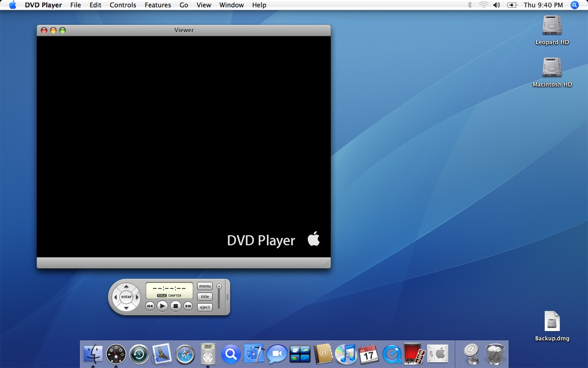588x368 pixels.
Task: Click Finder in the Dock
Action: (x=94, y=354)
